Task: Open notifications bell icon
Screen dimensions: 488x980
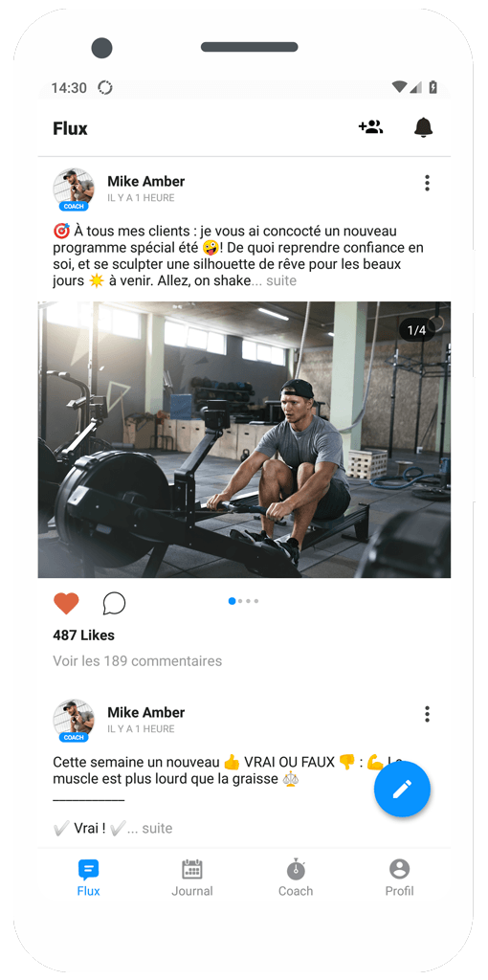Action: (x=424, y=127)
